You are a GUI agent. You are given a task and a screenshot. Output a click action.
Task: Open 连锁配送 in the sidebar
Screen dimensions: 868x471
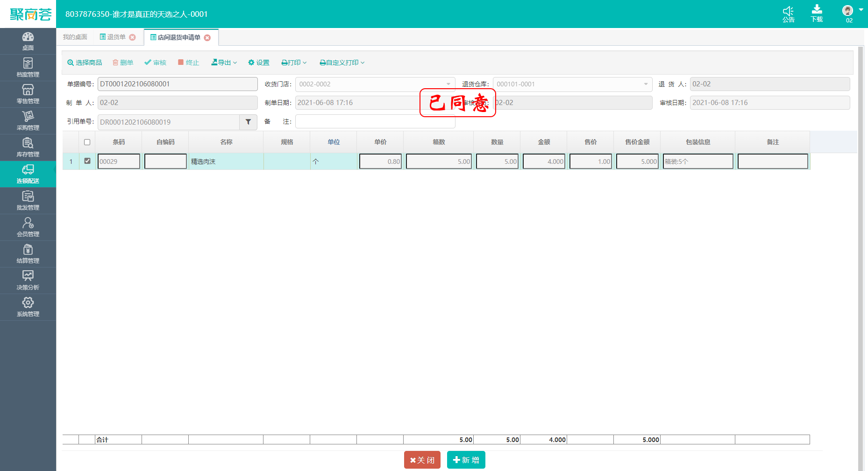[x=28, y=174]
